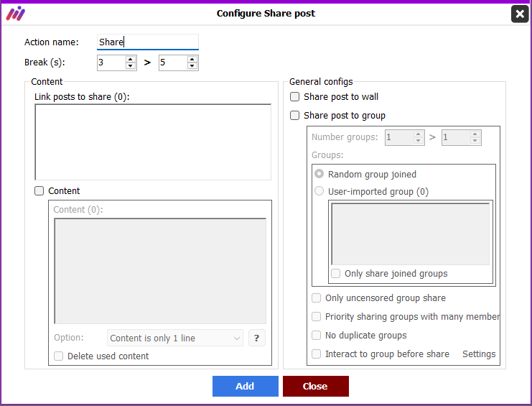Increase the maximum Number groups value
Image resolution: width=532 pixels, height=406 pixels.
click(x=475, y=134)
